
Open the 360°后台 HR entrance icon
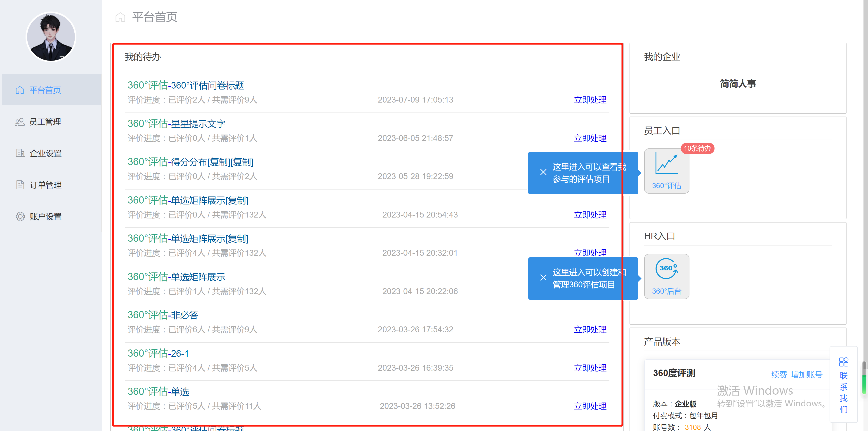[667, 276]
